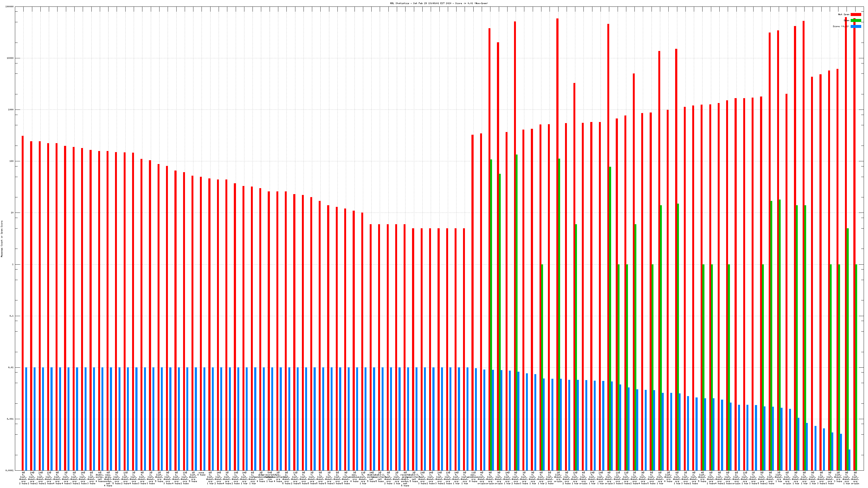Click the 100 y-axis tick label
The width and height of the screenshot is (868, 488).
(11, 161)
